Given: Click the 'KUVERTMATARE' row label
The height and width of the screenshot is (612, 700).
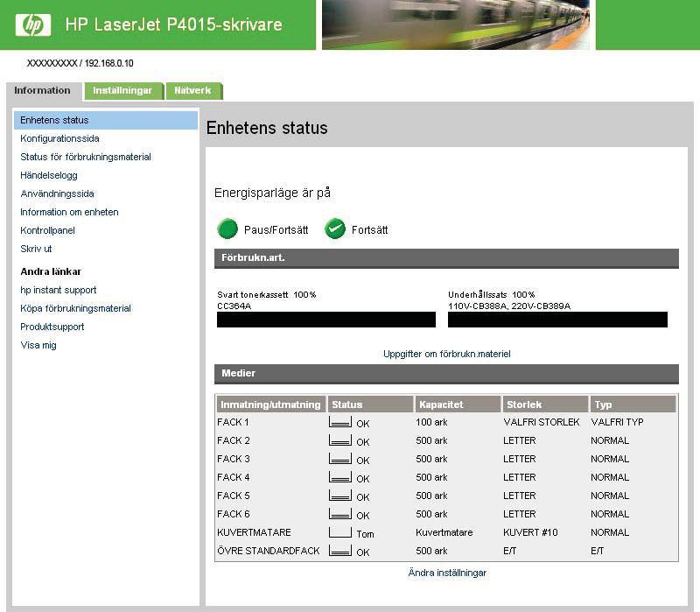Looking at the screenshot, I should pyautogui.click(x=254, y=532).
